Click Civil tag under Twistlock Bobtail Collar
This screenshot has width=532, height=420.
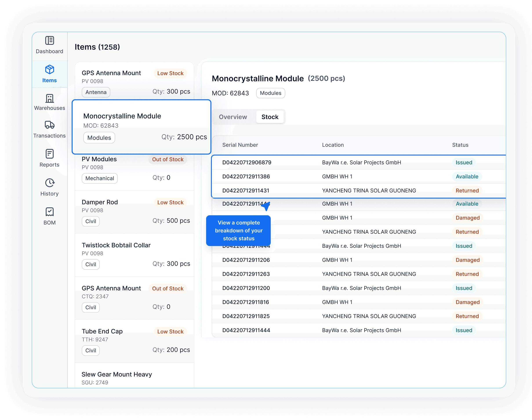(91, 264)
